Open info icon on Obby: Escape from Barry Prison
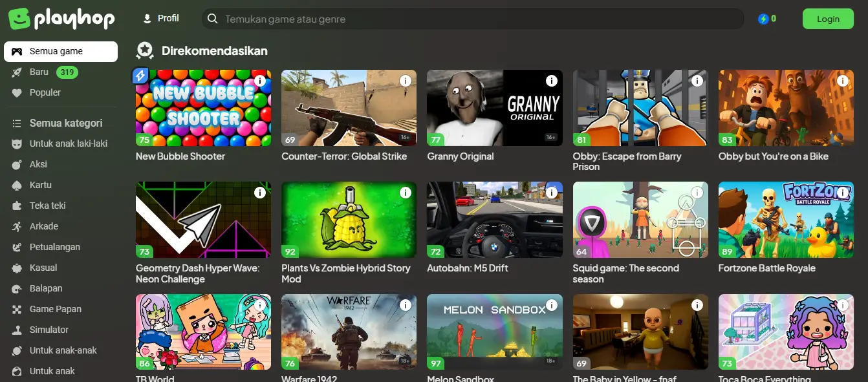 pyautogui.click(x=697, y=81)
